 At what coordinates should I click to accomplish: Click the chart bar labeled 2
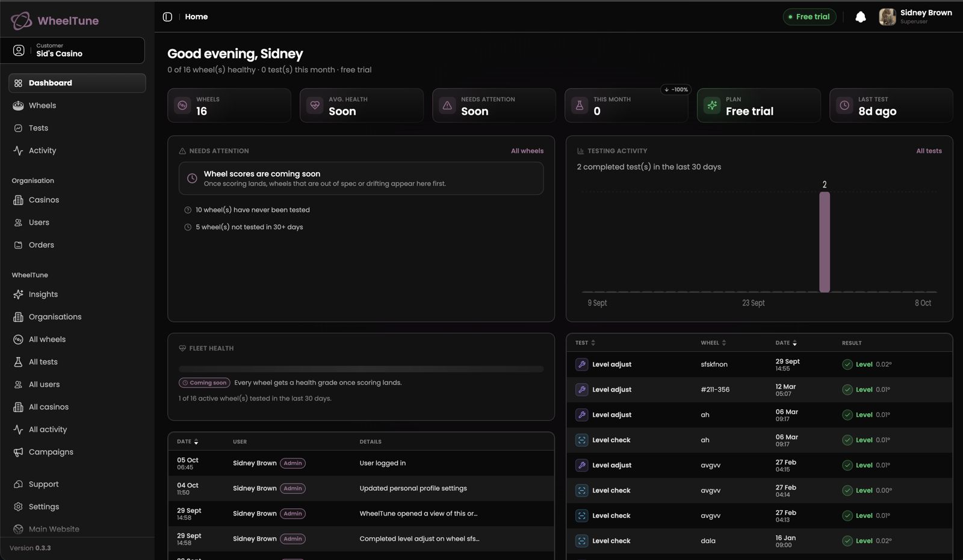pyautogui.click(x=825, y=242)
